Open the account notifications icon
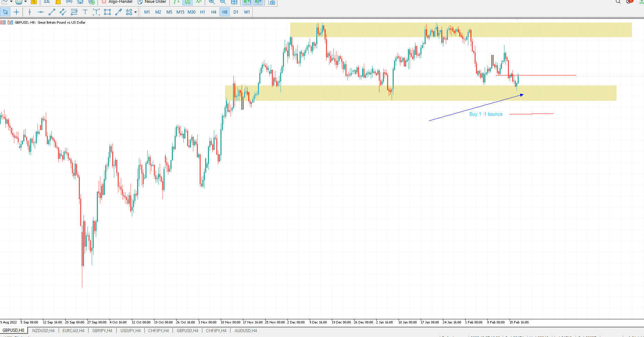644x337 pixels. 629,2
